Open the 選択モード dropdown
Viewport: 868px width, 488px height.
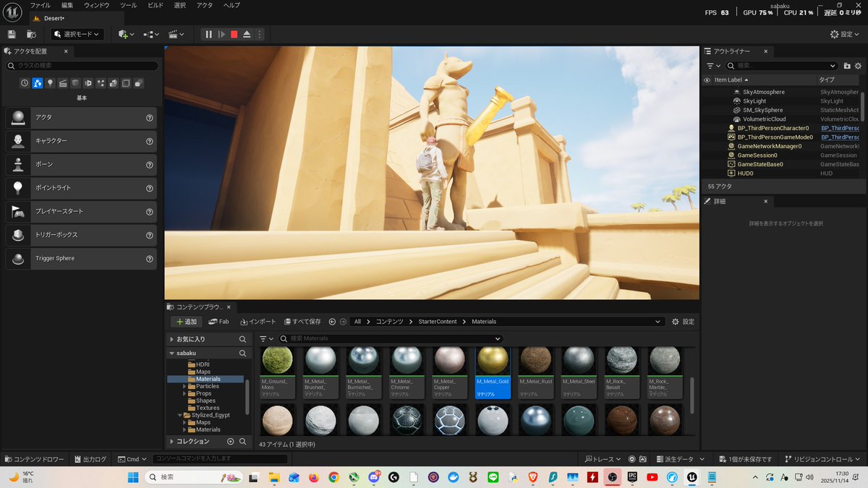(x=76, y=33)
